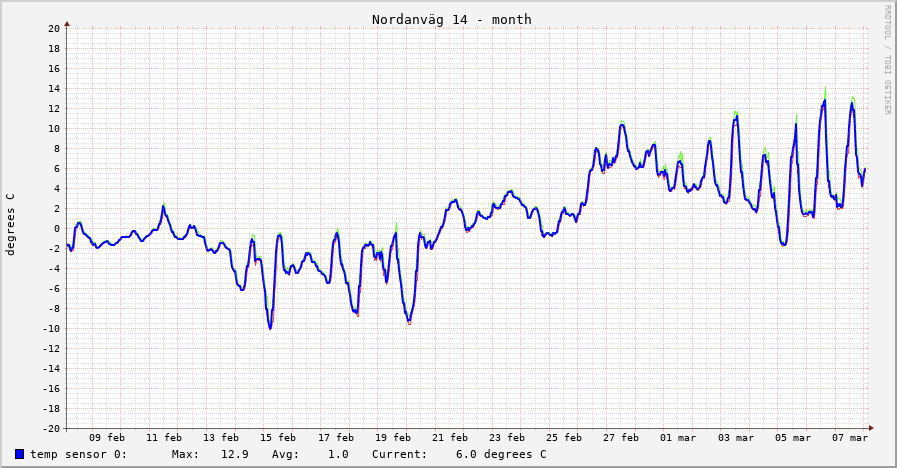
Task: Click the vertical 'degrees C' axis label
Action: 11,224
